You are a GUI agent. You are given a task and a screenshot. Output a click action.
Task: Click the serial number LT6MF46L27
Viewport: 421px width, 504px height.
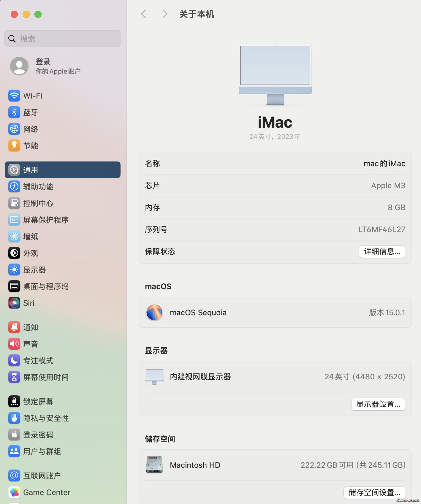point(382,229)
